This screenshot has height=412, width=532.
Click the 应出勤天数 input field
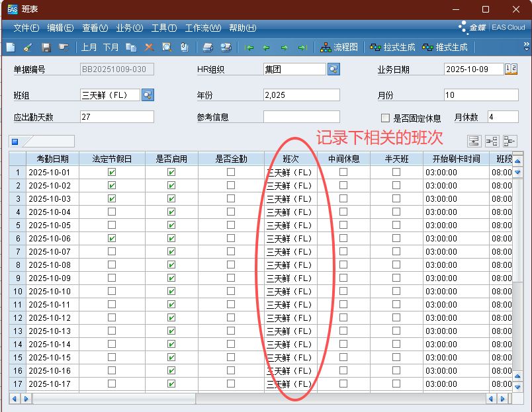[x=116, y=117]
